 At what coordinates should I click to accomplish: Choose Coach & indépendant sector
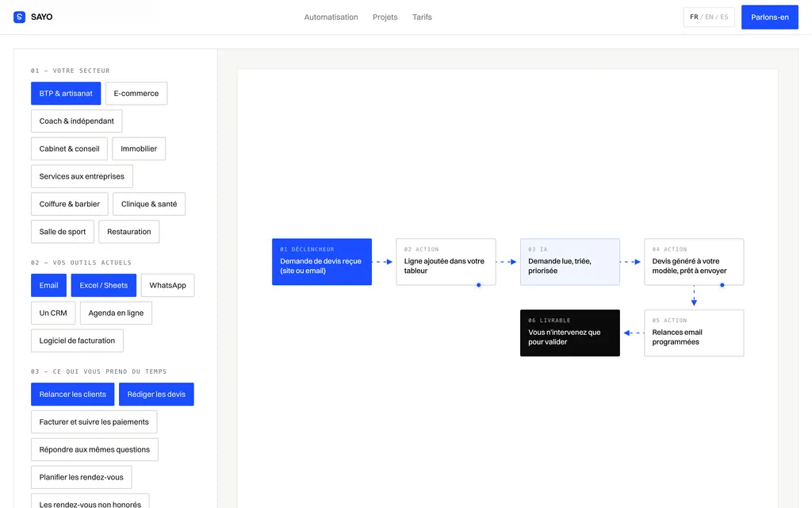(77, 121)
